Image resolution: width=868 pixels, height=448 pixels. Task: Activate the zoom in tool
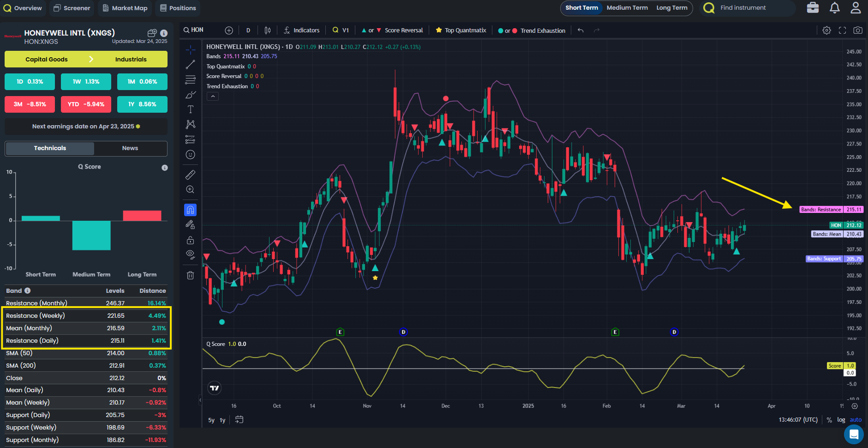pos(190,189)
